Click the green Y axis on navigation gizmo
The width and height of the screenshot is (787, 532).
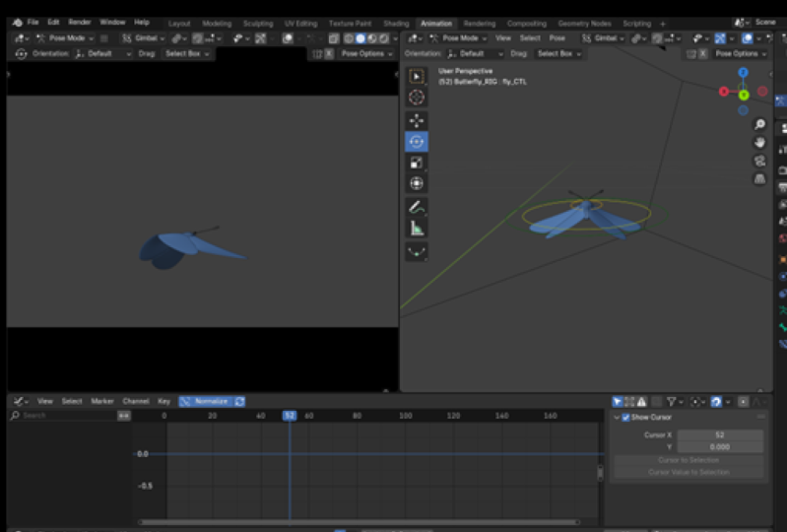click(744, 95)
